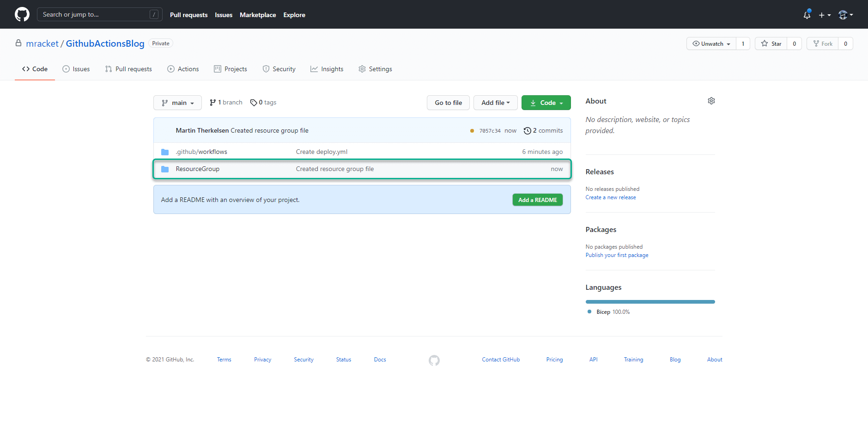The image size is (868, 434).
Task: Open the mracket owner link
Action: click(x=42, y=43)
